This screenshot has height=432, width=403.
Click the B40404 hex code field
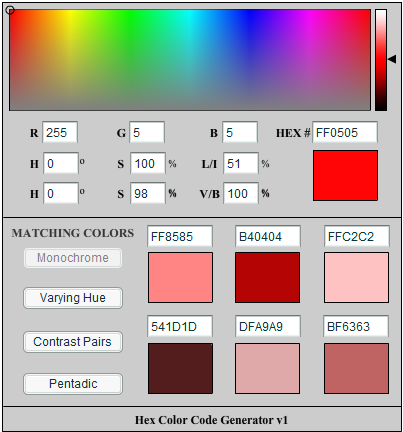click(268, 236)
